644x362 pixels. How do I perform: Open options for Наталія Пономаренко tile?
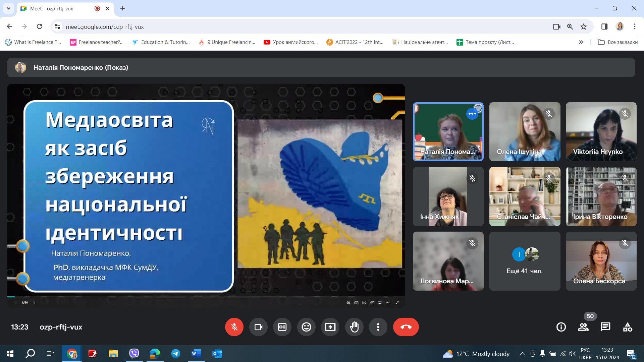click(x=472, y=114)
